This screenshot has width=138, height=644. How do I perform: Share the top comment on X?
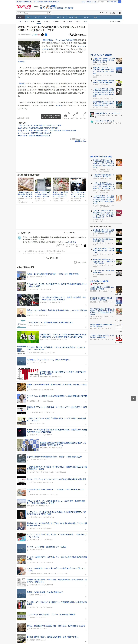point(85,246)
